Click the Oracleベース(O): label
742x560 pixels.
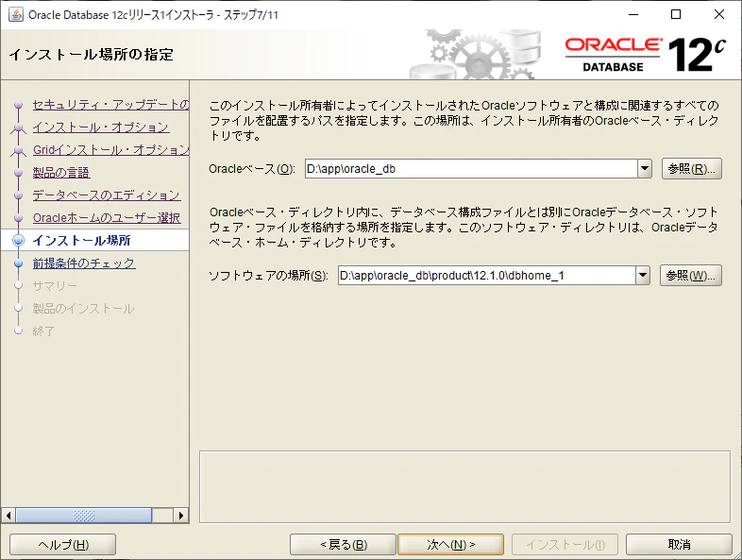251,168
